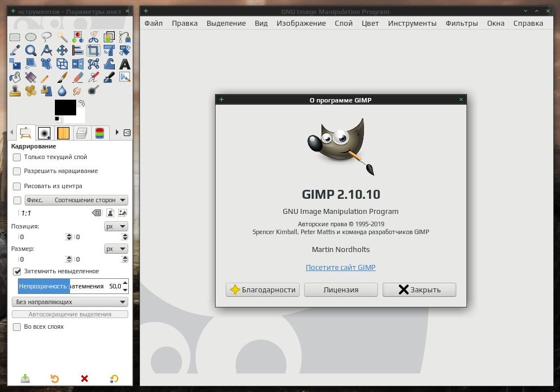Viewport: 560px width, 392px height.
Task: Open 'Соотношение сторон' dropdown
Action: pos(76,200)
